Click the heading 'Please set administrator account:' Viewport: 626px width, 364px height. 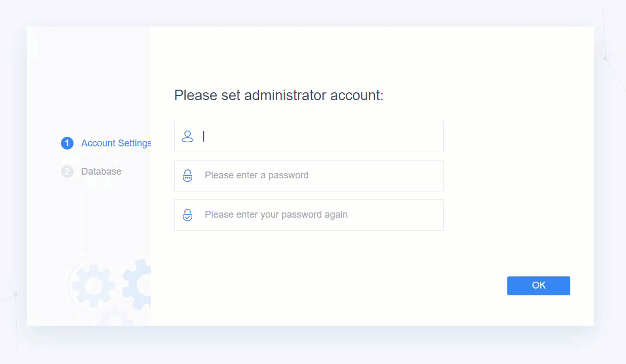(x=279, y=95)
